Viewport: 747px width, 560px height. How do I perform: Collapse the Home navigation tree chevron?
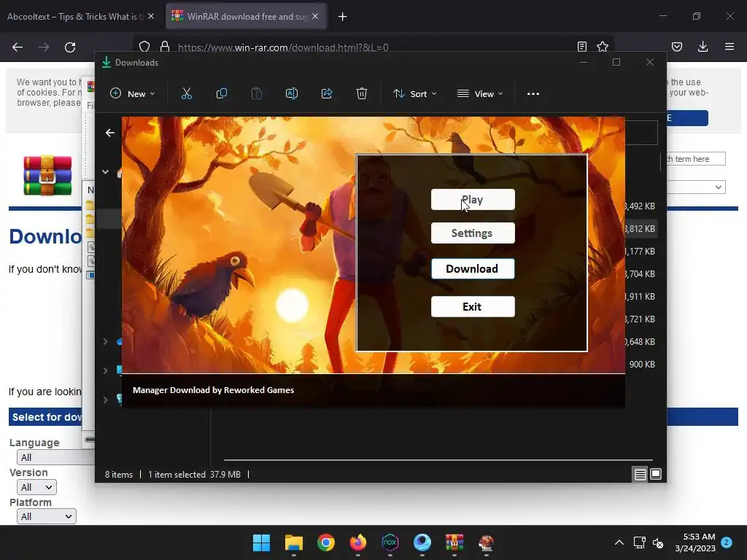(105, 172)
